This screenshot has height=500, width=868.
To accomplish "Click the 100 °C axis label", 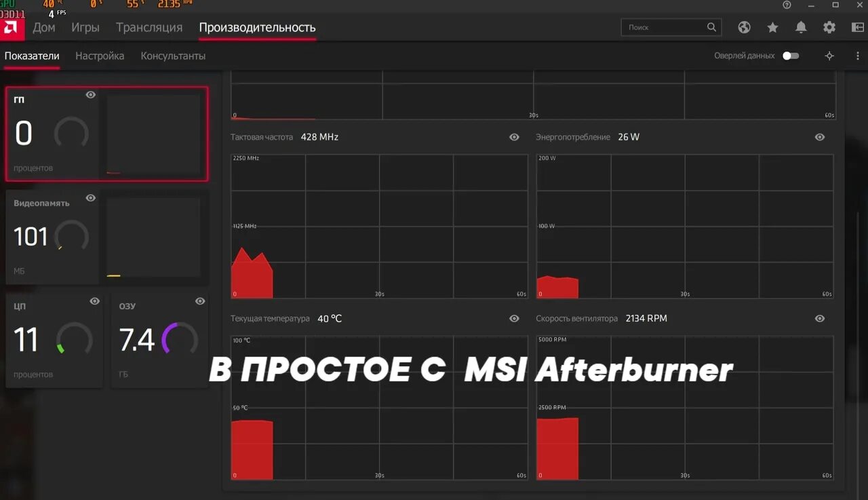I will click(241, 340).
